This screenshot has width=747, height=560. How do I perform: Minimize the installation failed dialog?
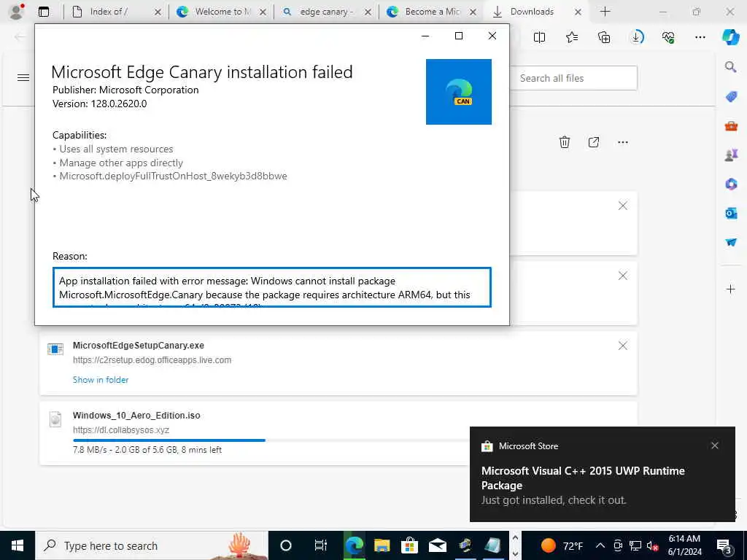coord(425,36)
